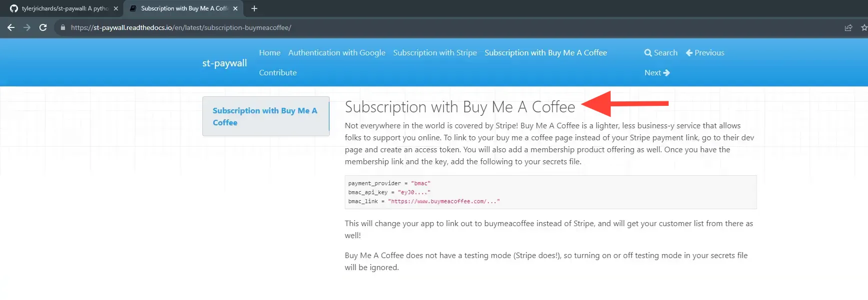Click sidebar link Subscription with Buy Me A Coffee
The image size is (868, 300).
[265, 116]
